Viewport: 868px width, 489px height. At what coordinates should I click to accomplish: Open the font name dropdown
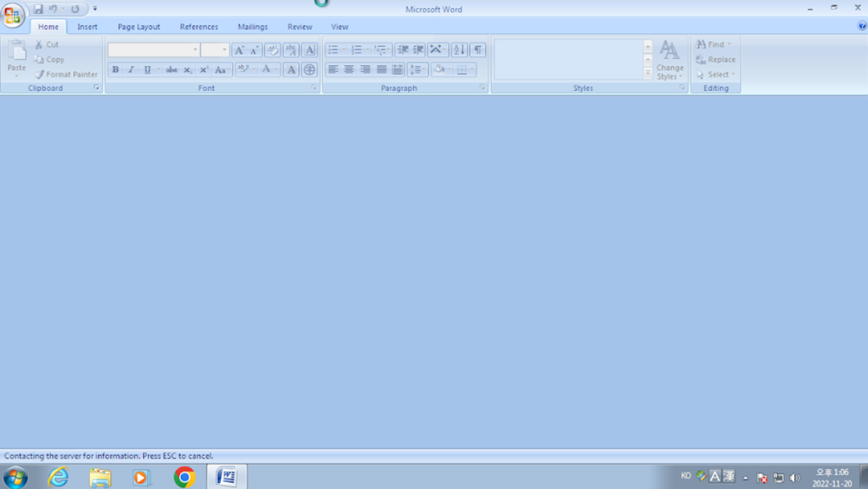pyautogui.click(x=195, y=50)
